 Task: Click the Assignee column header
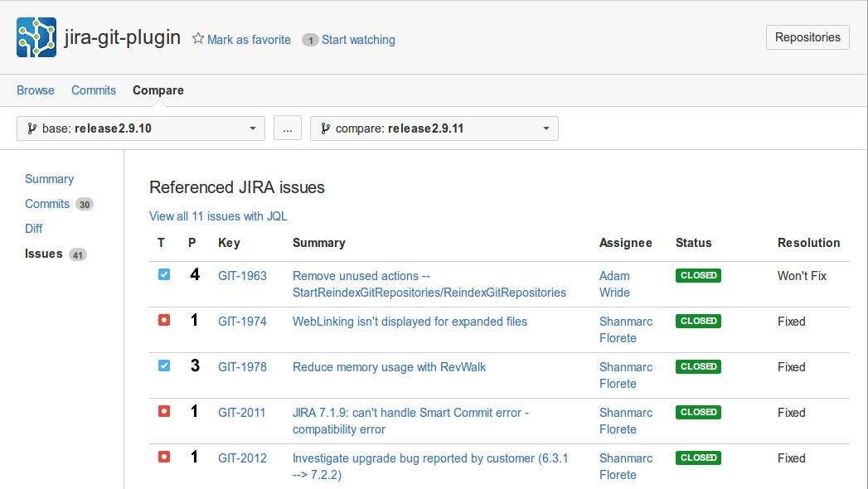pos(626,243)
